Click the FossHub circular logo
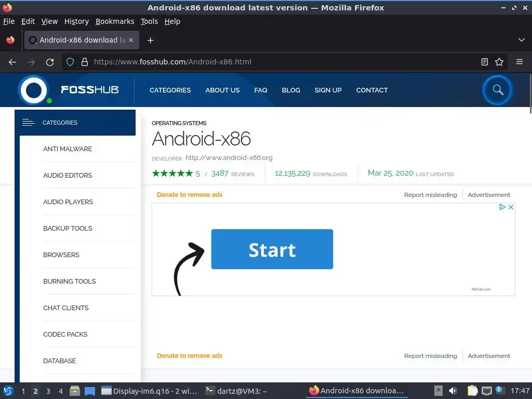Image resolution: width=532 pixels, height=399 pixels. pos(34,90)
